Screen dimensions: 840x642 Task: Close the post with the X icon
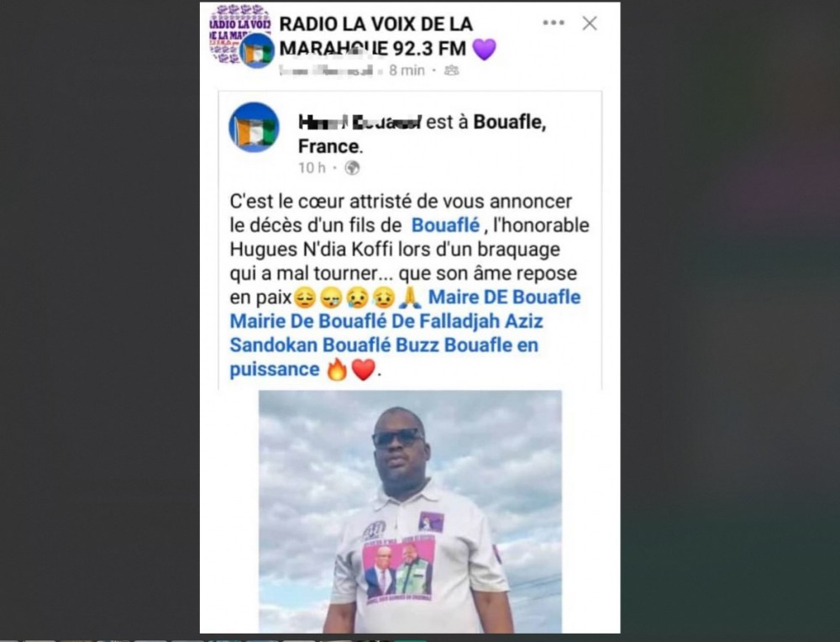coord(590,23)
